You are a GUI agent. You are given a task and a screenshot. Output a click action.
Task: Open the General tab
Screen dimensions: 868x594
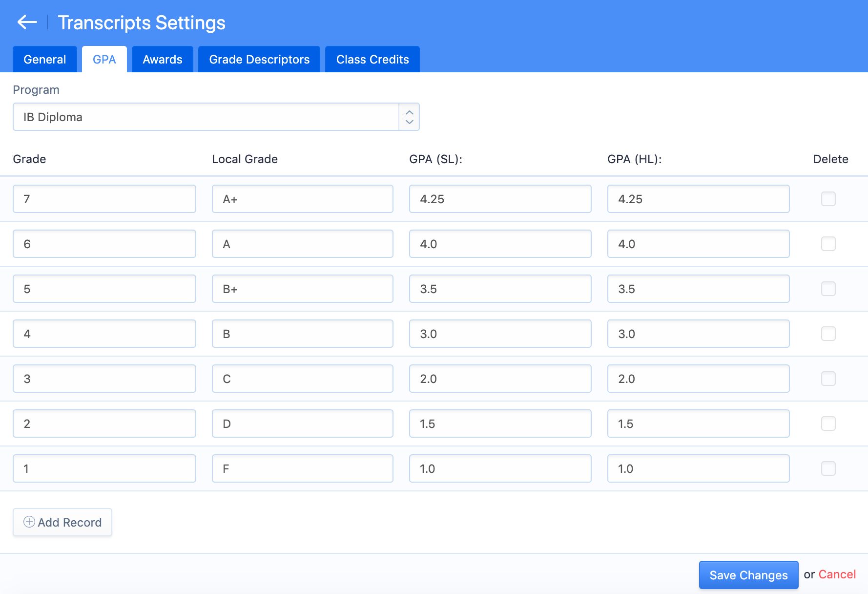click(x=45, y=59)
